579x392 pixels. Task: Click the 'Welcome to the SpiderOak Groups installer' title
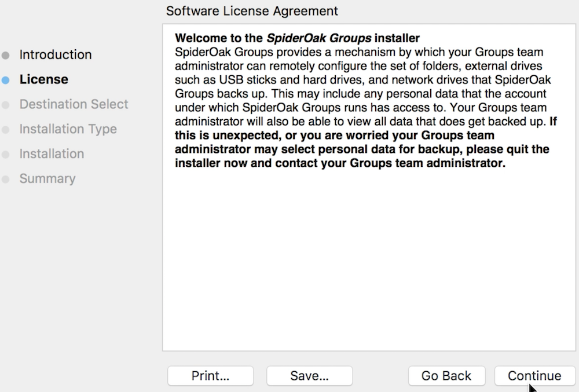[297, 38]
